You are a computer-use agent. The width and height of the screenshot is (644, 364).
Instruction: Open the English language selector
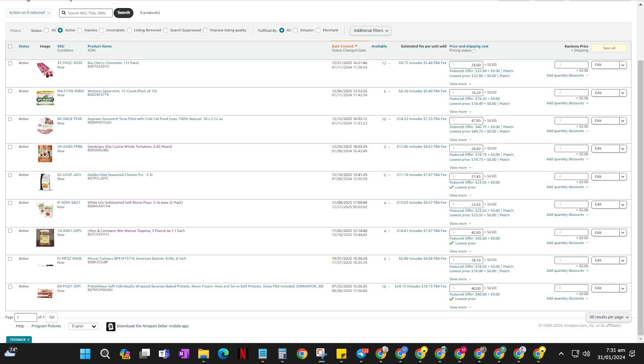(x=83, y=326)
